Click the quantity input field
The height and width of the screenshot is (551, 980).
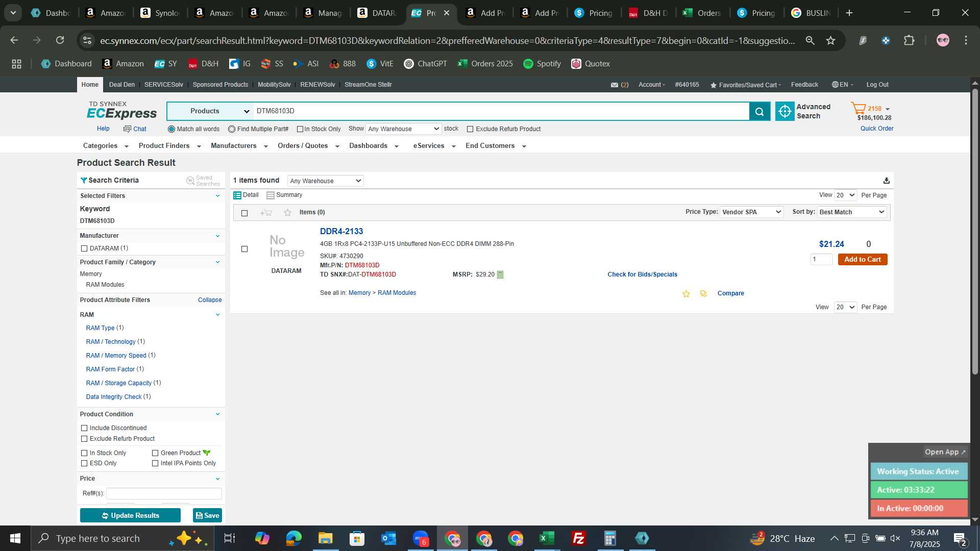click(821, 260)
